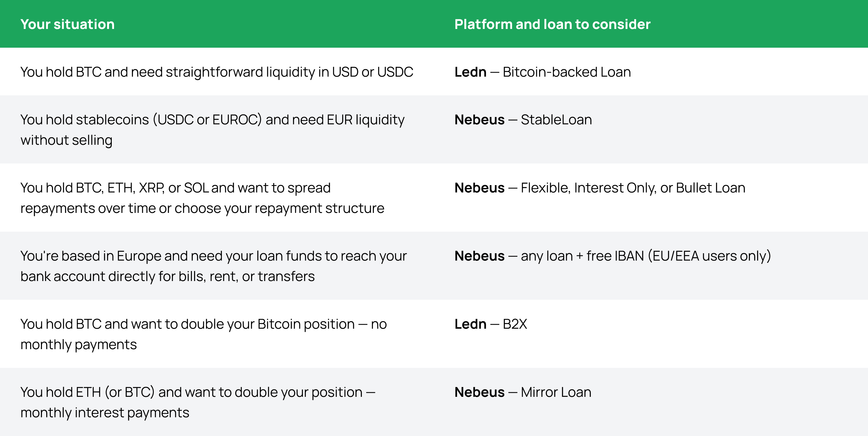Click 'Nebeus — Flexible, Interest Only, or Bullet Loan'
The width and height of the screenshot is (868, 436).
599,188
